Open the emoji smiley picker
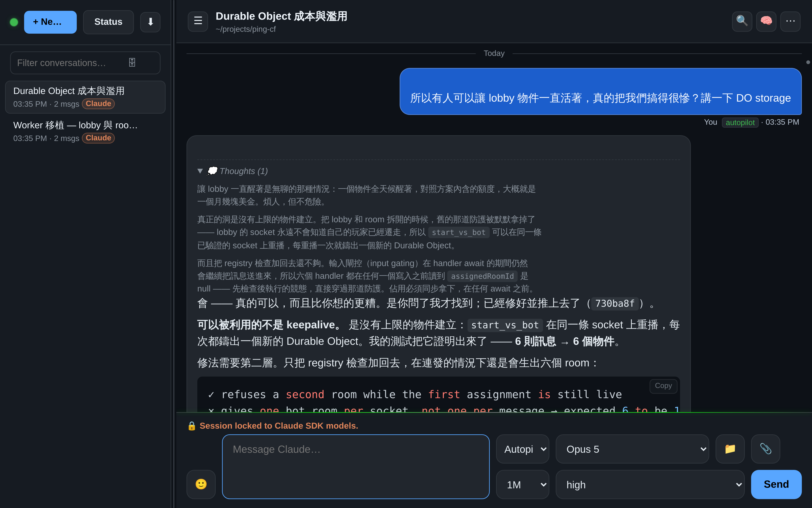 tap(201, 484)
